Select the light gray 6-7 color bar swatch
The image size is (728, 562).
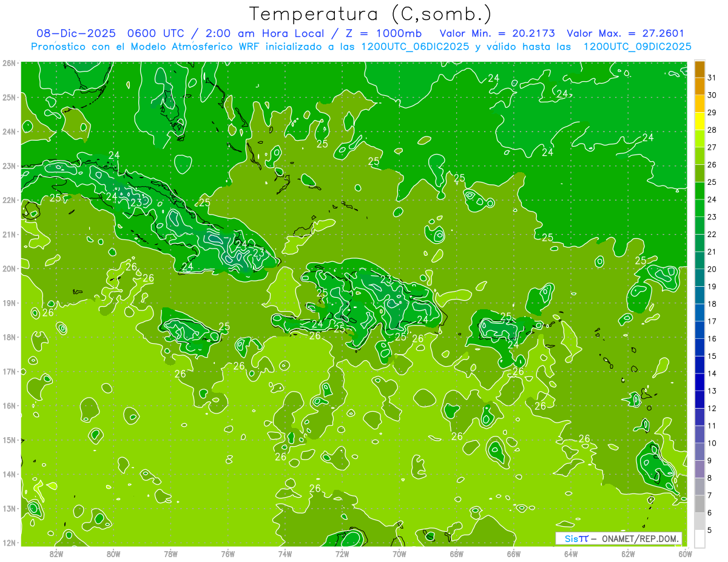699,504
